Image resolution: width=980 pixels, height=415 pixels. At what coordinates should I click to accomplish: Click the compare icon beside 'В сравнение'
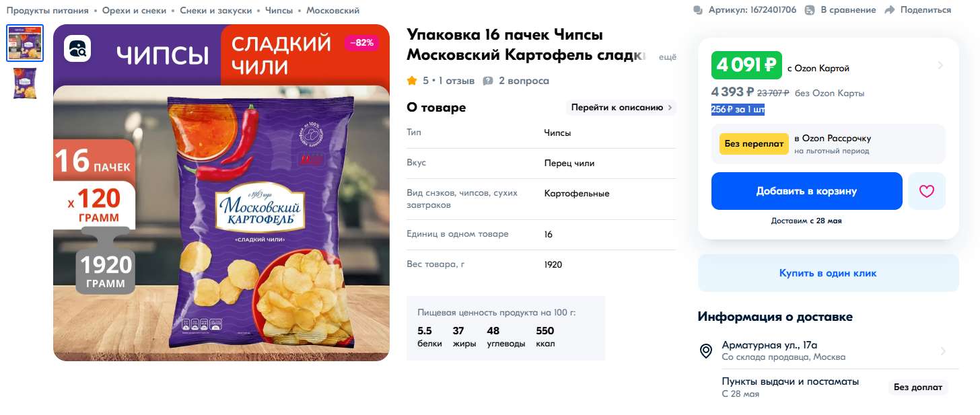point(810,10)
